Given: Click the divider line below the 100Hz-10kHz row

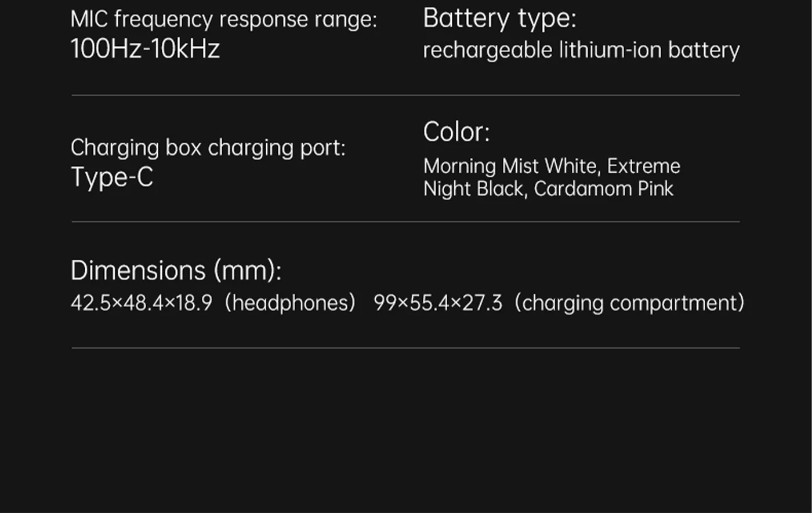Looking at the screenshot, I should pyautogui.click(x=405, y=95).
